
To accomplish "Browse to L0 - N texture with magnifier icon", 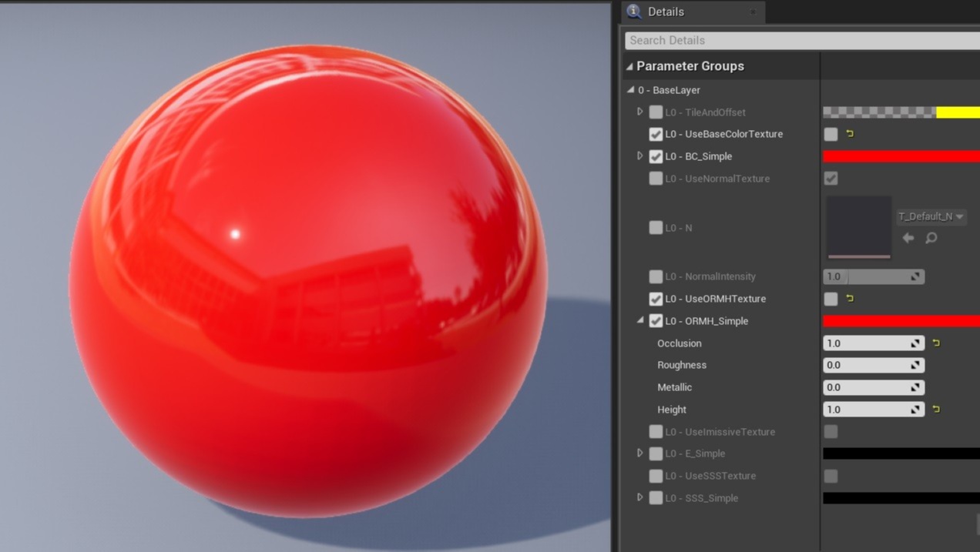I will pyautogui.click(x=931, y=239).
